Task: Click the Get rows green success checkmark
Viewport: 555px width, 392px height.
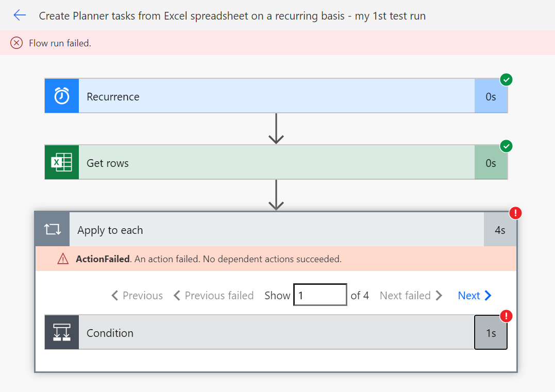Action: tap(507, 147)
